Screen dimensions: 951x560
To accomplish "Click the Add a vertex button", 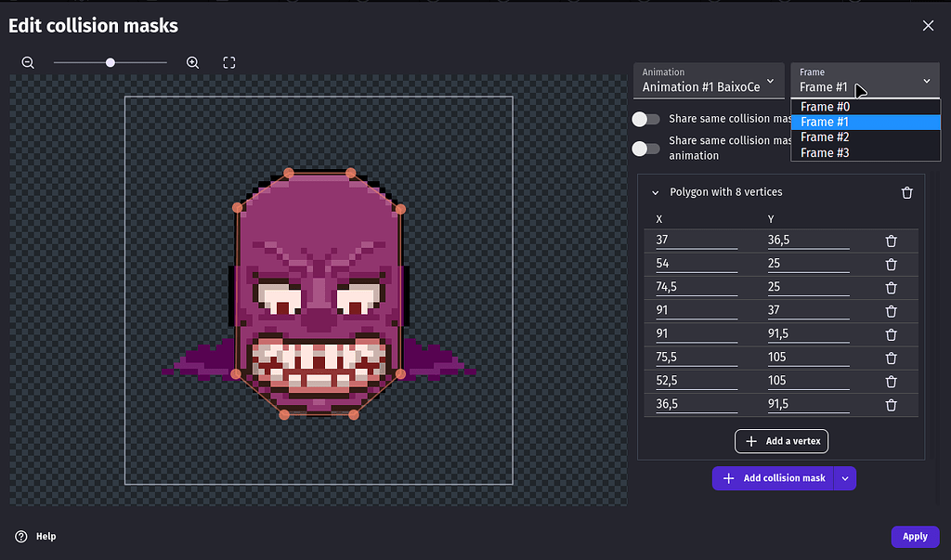I will tap(781, 441).
